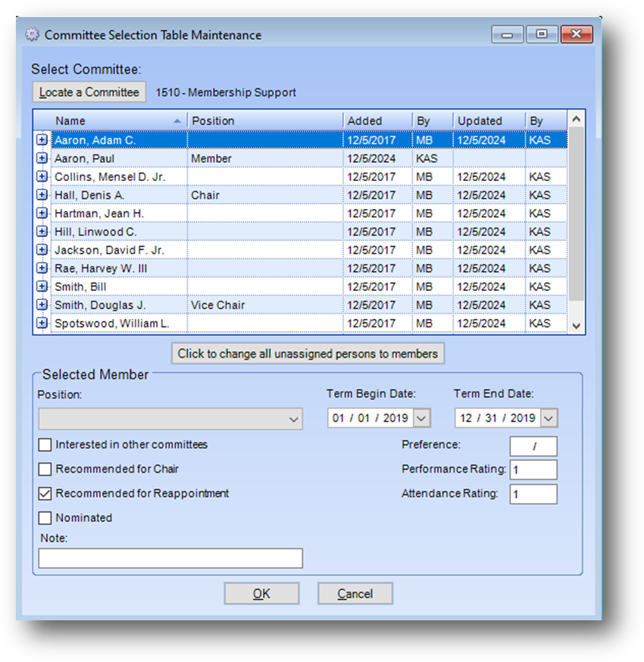Toggle Interested in other committees checkbox
Image resolution: width=644 pixels, height=662 pixels.
click(x=45, y=445)
